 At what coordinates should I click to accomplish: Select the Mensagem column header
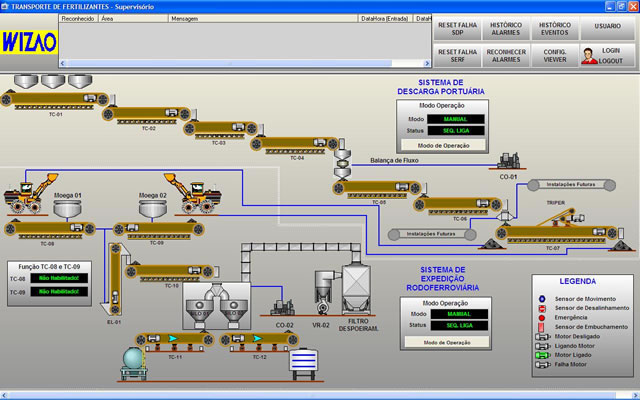pyautogui.click(x=263, y=18)
